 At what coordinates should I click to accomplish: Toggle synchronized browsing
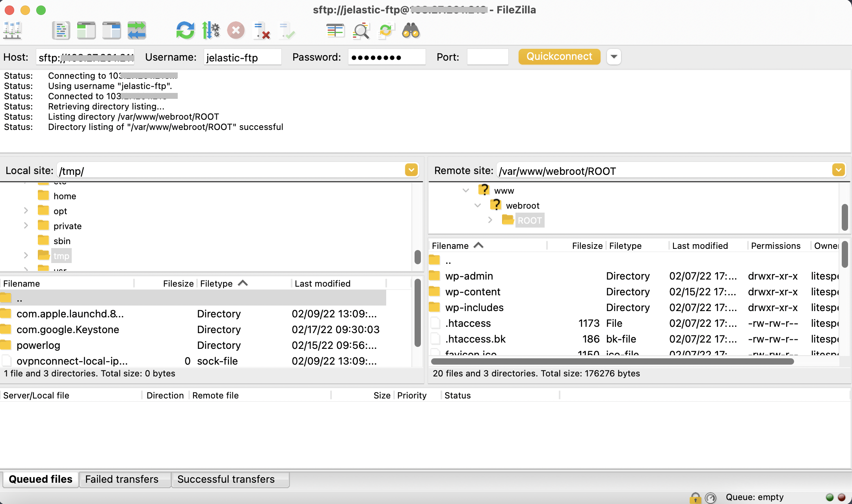click(386, 31)
